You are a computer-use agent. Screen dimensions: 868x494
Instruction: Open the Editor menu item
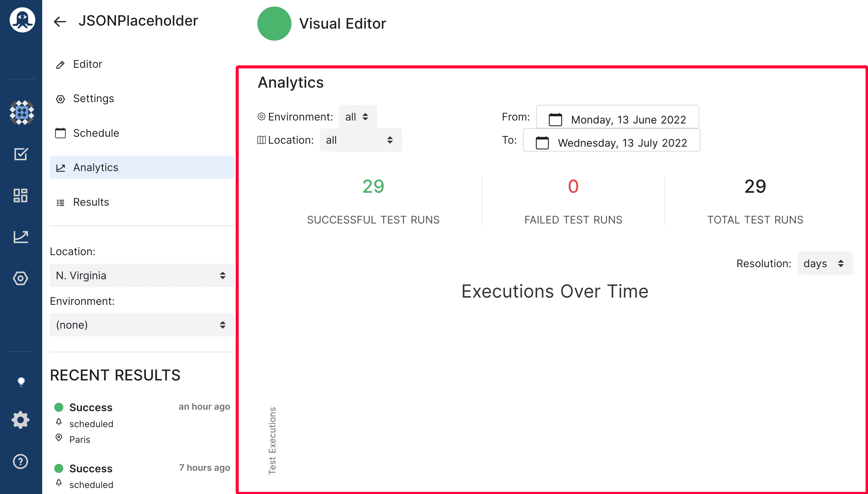coord(142,64)
